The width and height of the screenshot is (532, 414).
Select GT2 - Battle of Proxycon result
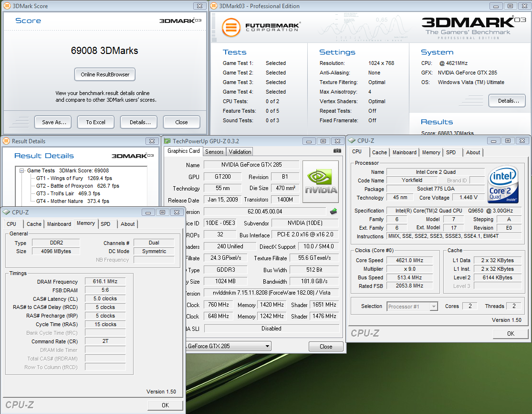coord(78,186)
